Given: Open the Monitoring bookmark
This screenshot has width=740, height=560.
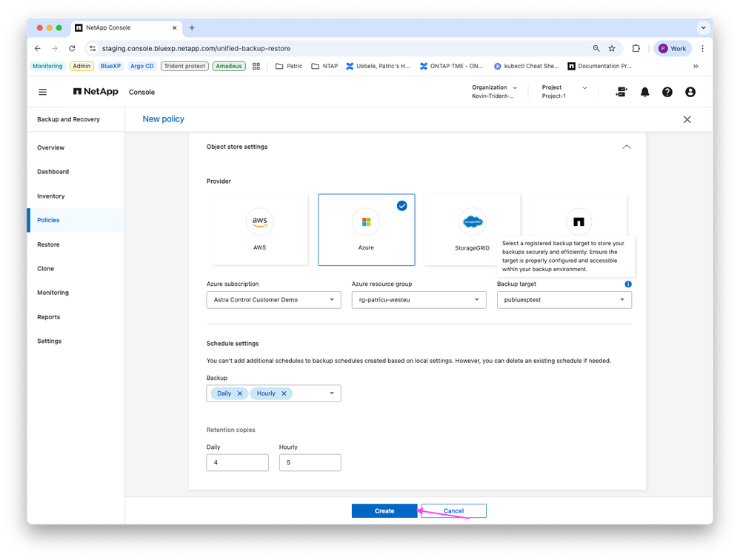Looking at the screenshot, I should 47,66.
